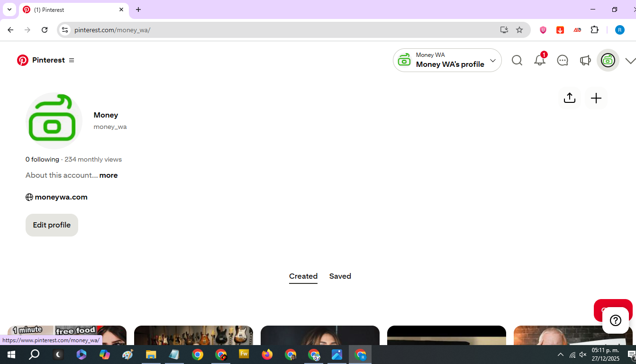Click the plus create icon

596,98
